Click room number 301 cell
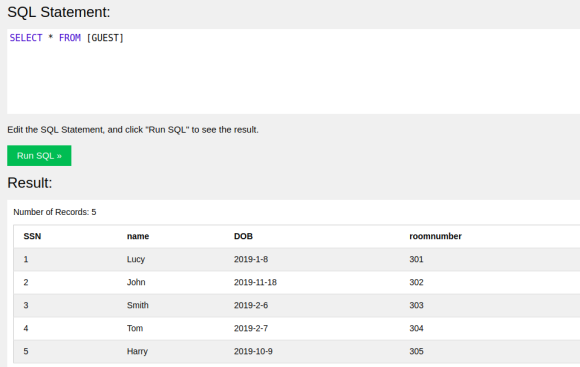 (x=416, y=259)
